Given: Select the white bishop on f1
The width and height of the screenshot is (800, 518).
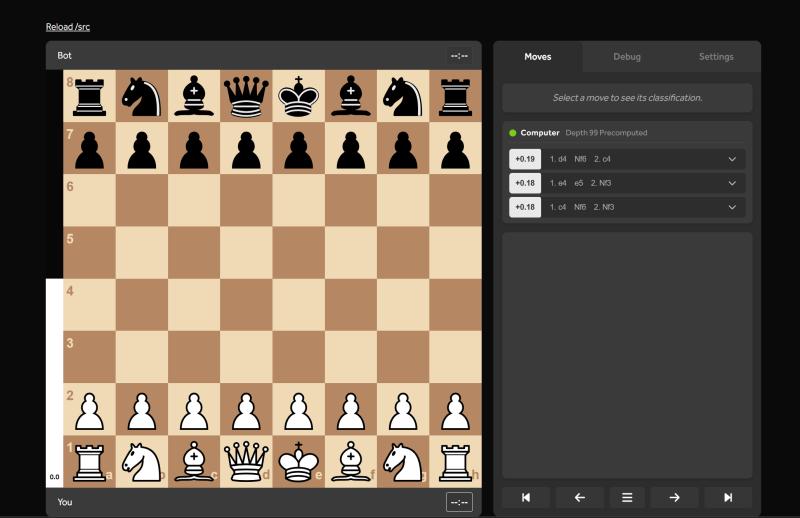Looking at the screenshot, I should point(350,461).
